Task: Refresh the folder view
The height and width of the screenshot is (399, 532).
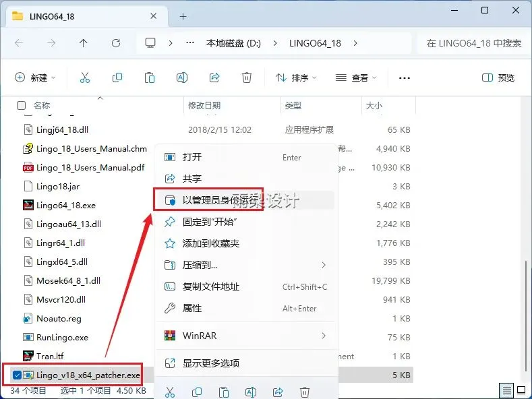Action: point(116,43)
